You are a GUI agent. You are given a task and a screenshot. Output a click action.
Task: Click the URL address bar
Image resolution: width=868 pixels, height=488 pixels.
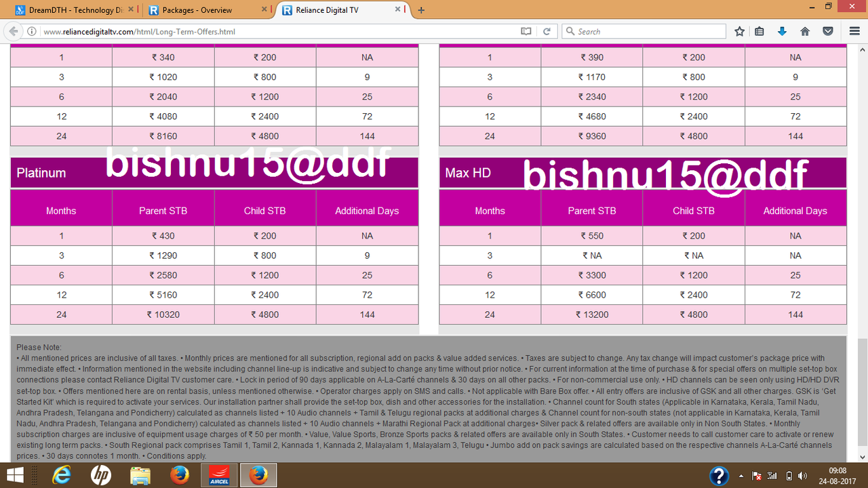pyautogui.click(x=278, y=31)
